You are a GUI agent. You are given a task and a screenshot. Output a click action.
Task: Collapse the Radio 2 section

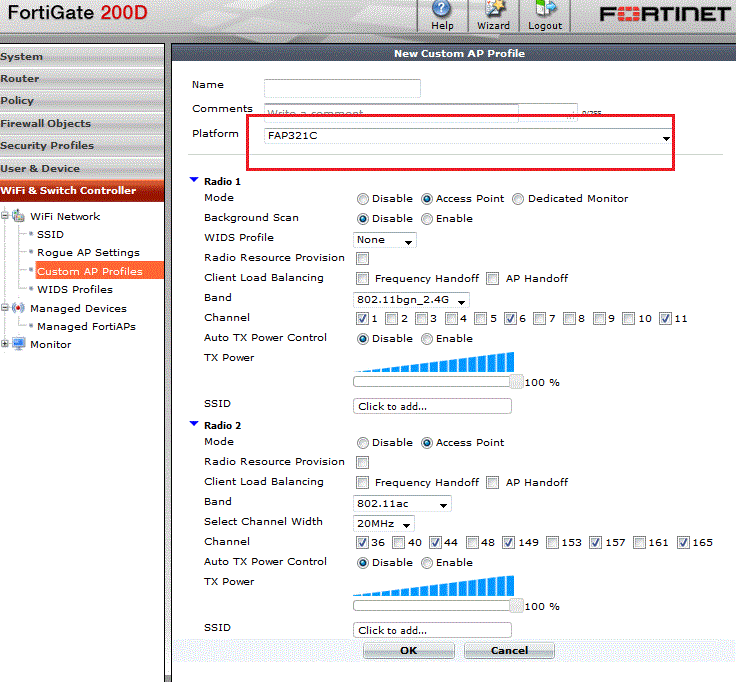pyautogui.click(x=194, y=424)
